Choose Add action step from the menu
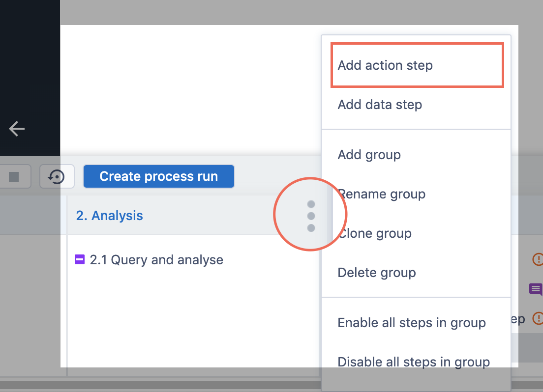Screen dimensions: 543x392 385,65
